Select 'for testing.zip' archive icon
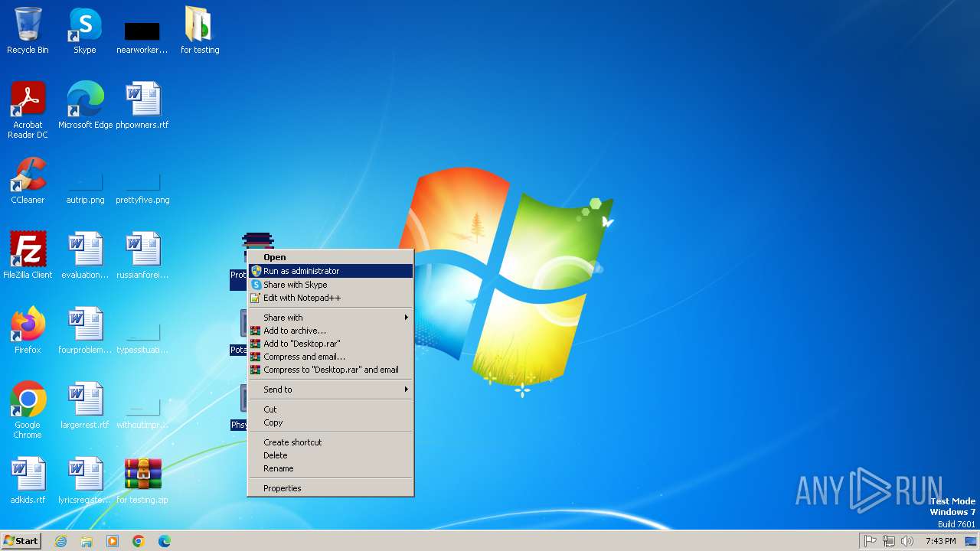Screen dimensions: 980x551 coord(142,481)
